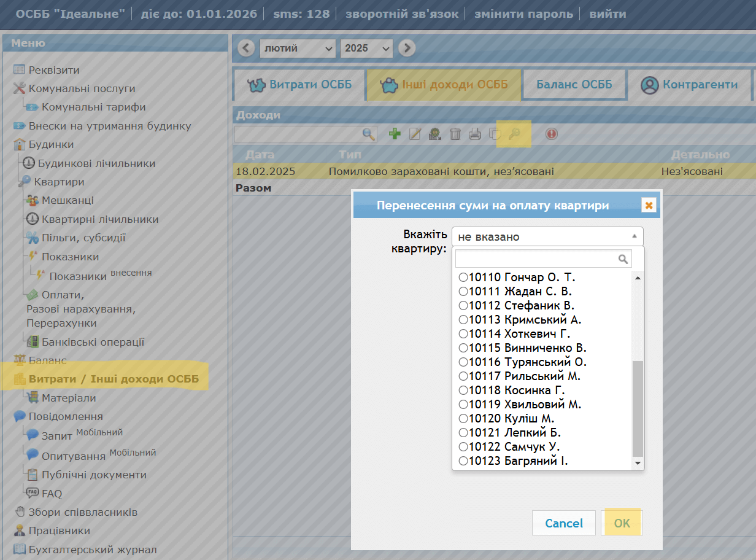The height and width of the screenshot is (560, 756).
Task: Open Мешканці menu item
Action: 67,200
